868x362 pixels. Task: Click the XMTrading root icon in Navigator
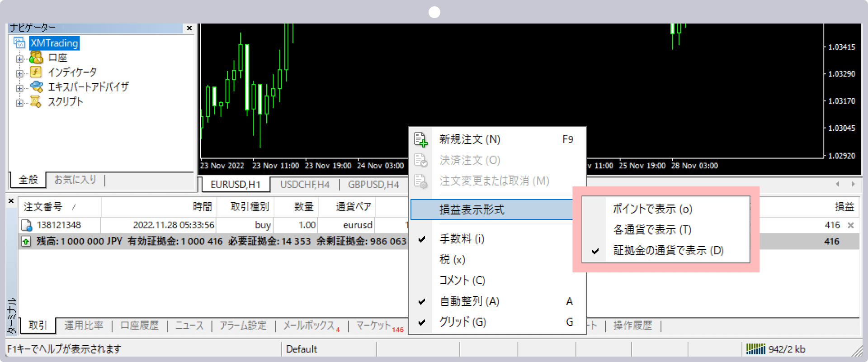[19, 43]
